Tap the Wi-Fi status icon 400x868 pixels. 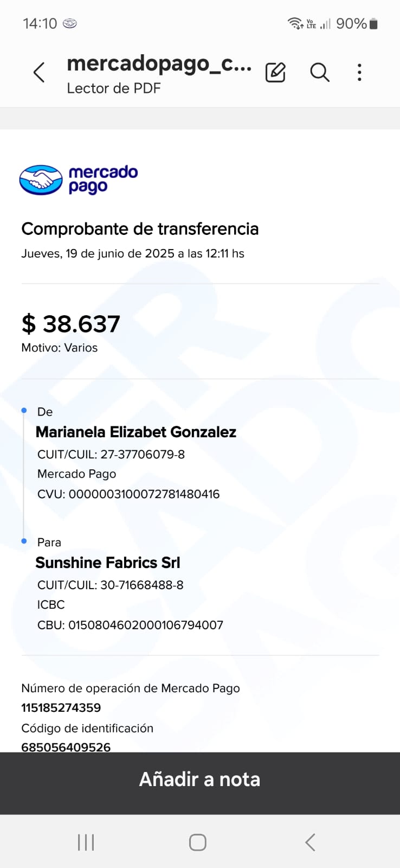pos(294,23)
